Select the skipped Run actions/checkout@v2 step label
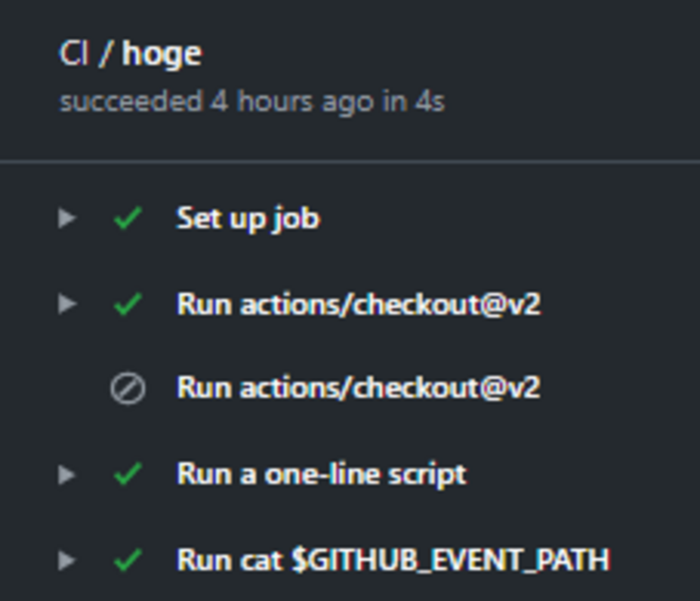Screen dimensions: 700x601 (358, 387)
